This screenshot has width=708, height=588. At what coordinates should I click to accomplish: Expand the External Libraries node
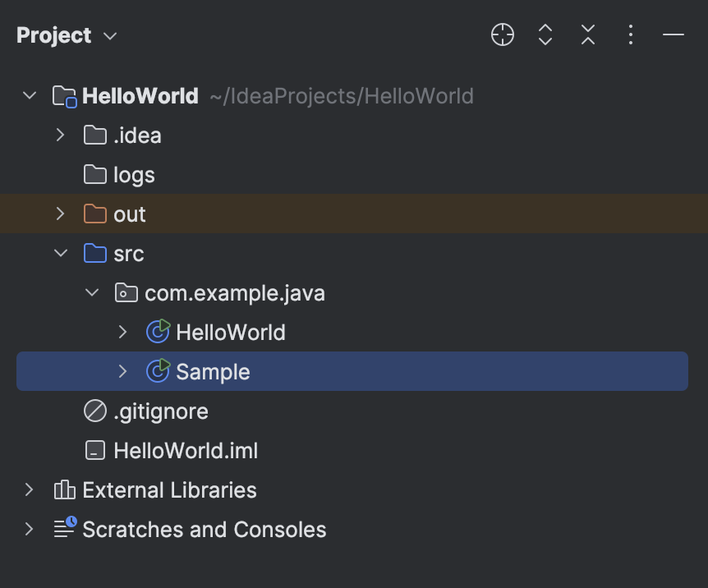coord(29,489)
